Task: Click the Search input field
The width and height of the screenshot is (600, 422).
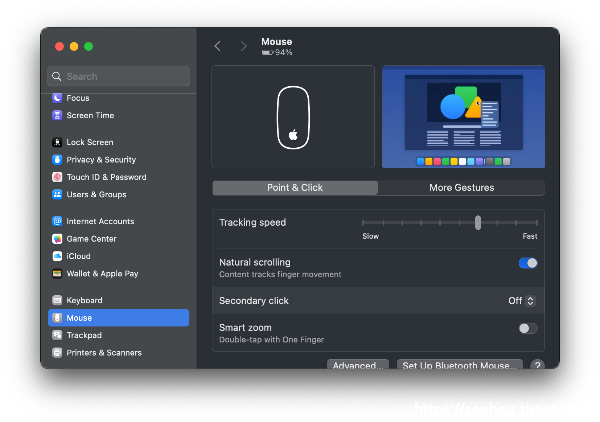Action: [119, 77]
